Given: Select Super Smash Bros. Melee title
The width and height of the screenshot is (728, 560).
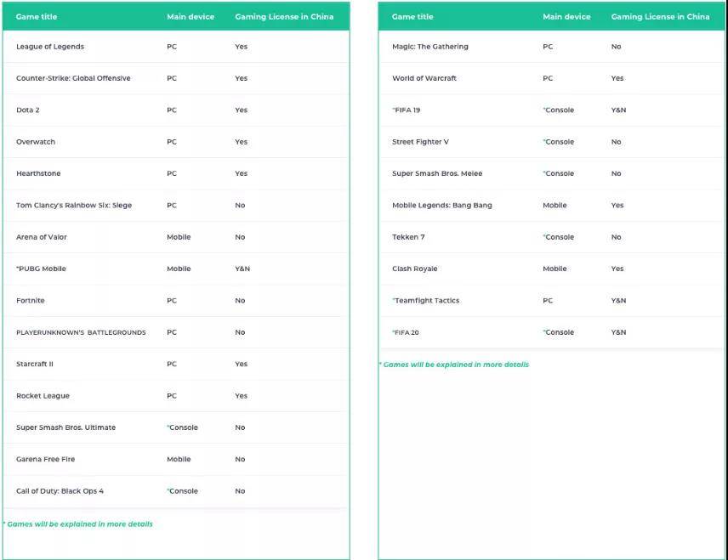Looking at the screenshot, I should pyautogui.click(x=437, y=173).
